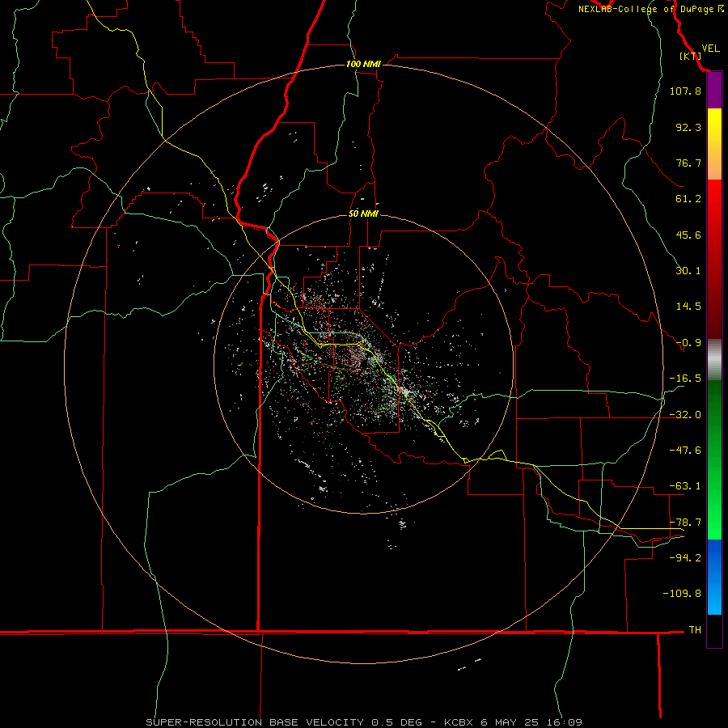The image size is (728, 728).
Task: Click the 50 NMI range ring label
Action: [363, 214]
